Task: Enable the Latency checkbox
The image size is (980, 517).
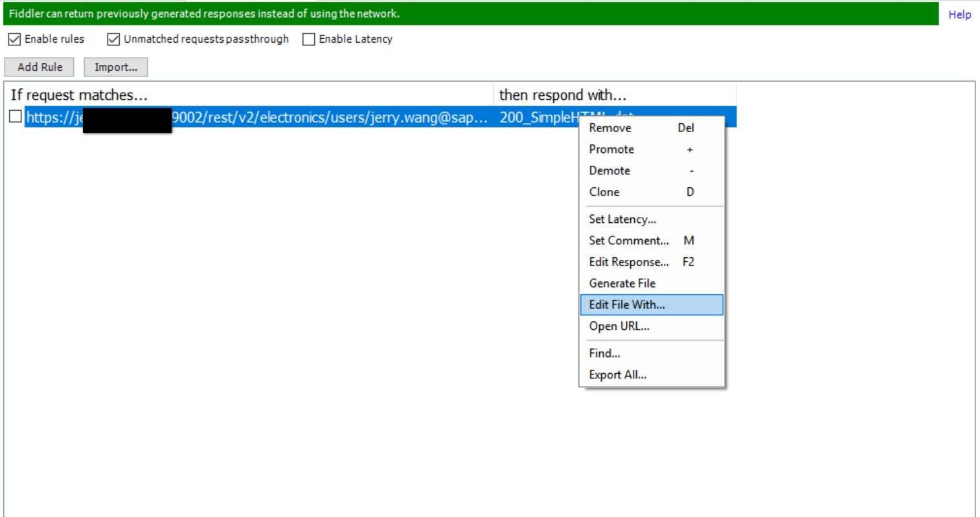Action: pyautogui.click(x=309, y=40)
